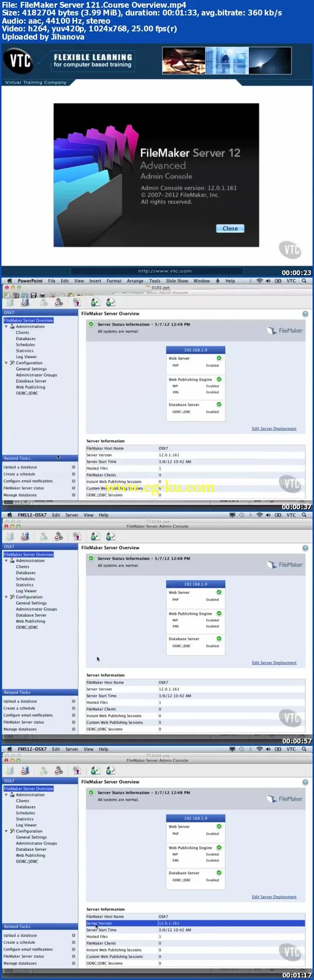The image size is (314, 980).
Task: Open the Insert menu in the 00:00:37 frame
Action: pyautogui.click(x=95, y=281)
